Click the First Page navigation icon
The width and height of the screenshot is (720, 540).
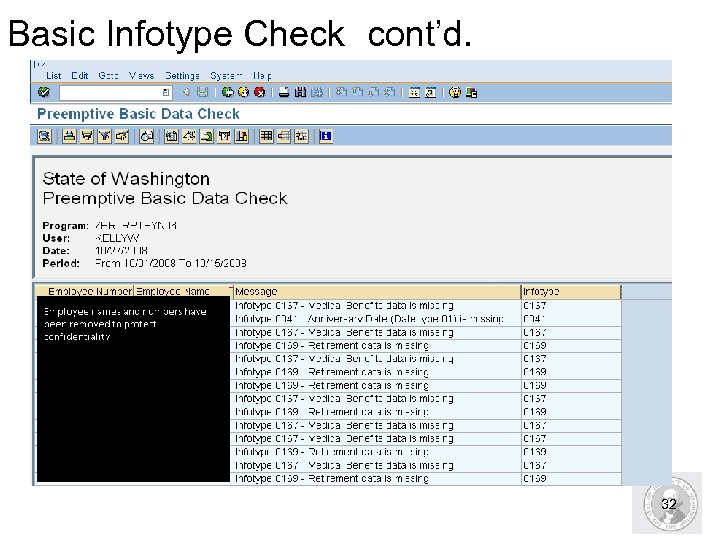[341, 92]
